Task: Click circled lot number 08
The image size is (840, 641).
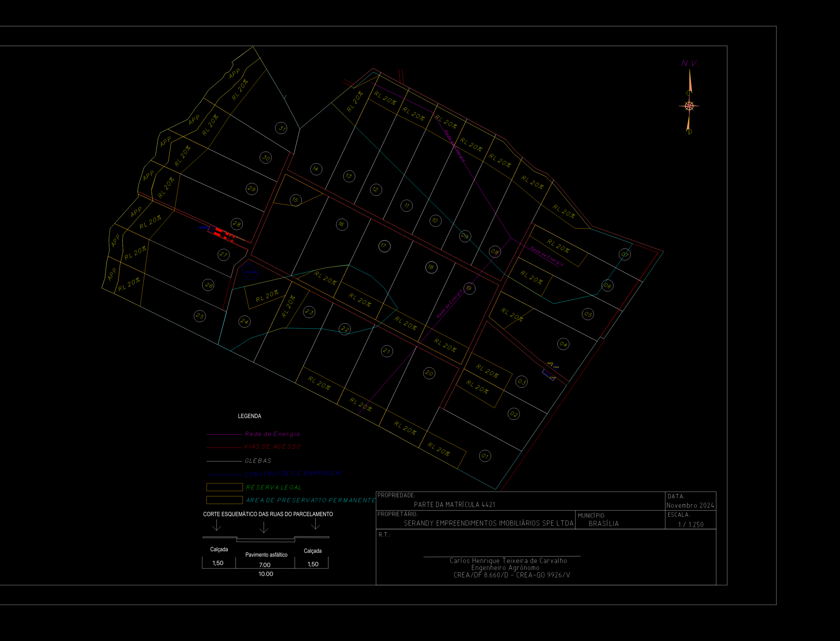Action: 495,251
